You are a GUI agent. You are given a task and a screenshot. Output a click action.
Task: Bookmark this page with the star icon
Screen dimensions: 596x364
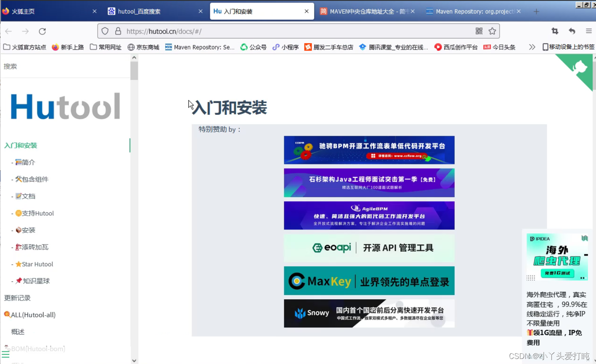pos(492,31)
